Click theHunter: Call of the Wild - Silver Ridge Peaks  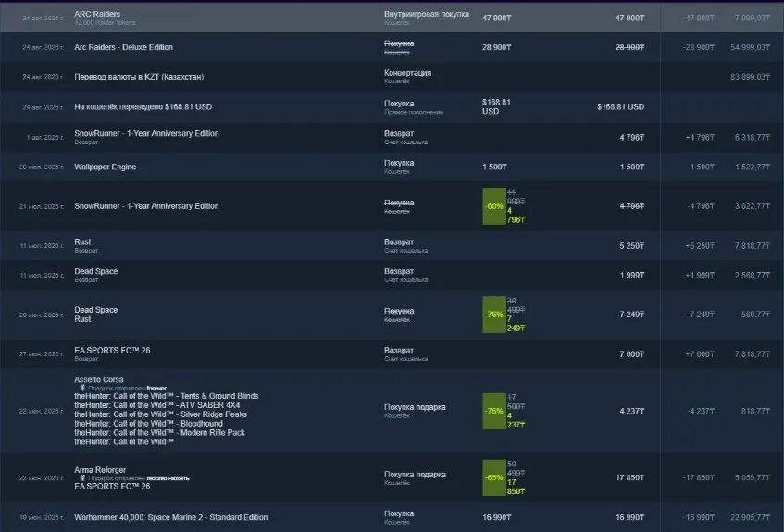[x=160, y=414]
